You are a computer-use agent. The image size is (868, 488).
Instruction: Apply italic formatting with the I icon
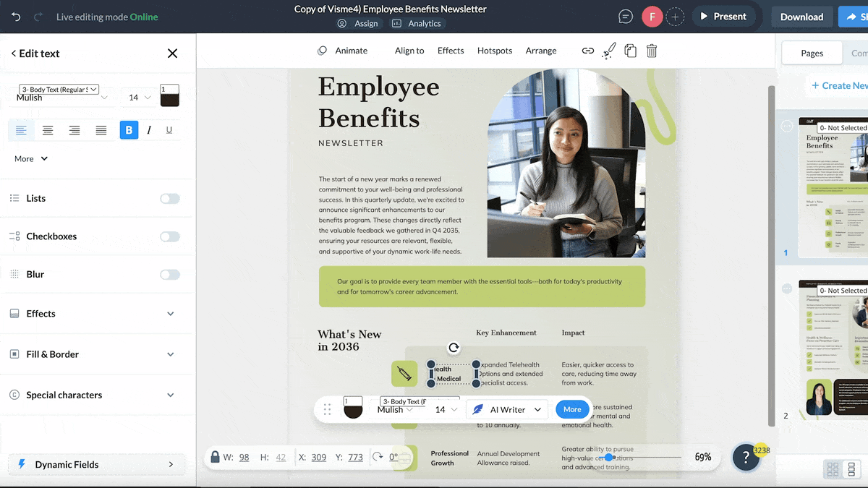[150, 129]
